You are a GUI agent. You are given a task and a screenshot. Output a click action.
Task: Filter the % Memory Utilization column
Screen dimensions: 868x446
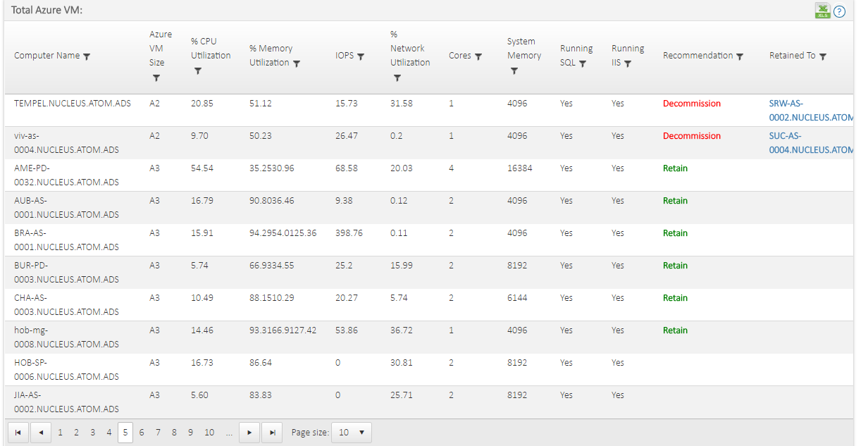pos(297,63)
